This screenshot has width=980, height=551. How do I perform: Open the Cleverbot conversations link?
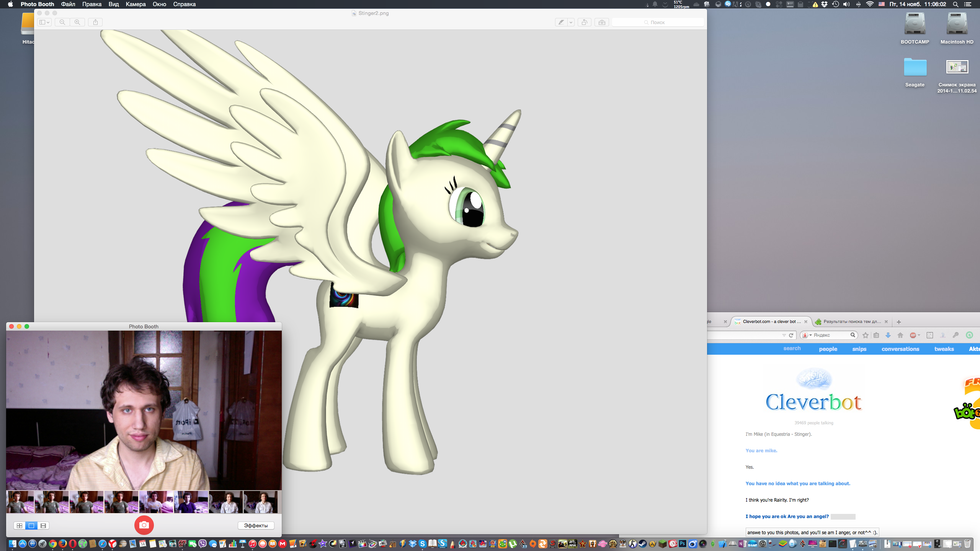click(x=900, y=349)
